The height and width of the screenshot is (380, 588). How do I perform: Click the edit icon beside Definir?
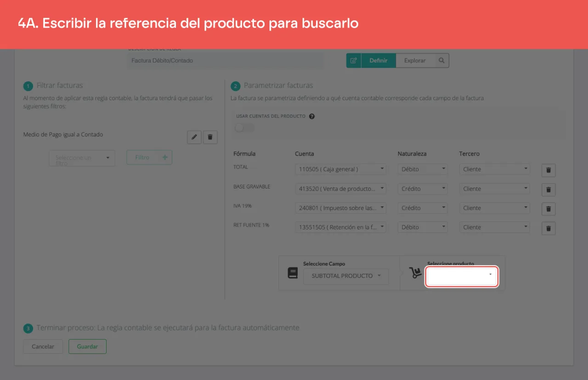[354, 61]
